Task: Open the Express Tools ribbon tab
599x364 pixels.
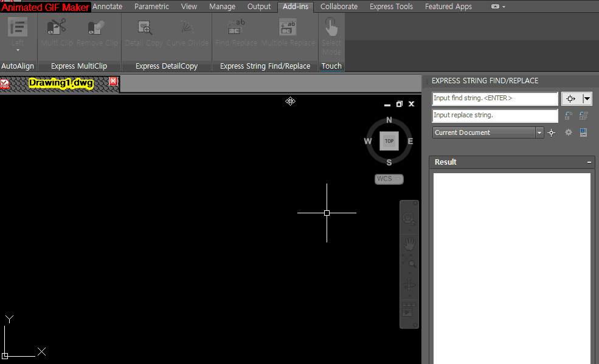Action: [391, 7]
